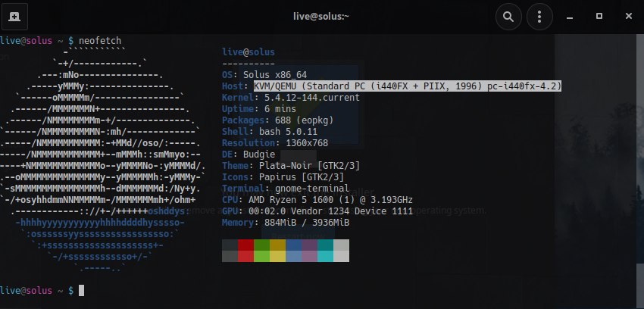Viewport: 644px width, 309px height.
Task: Maximize the terminal window
Action: tap(599, 17)
